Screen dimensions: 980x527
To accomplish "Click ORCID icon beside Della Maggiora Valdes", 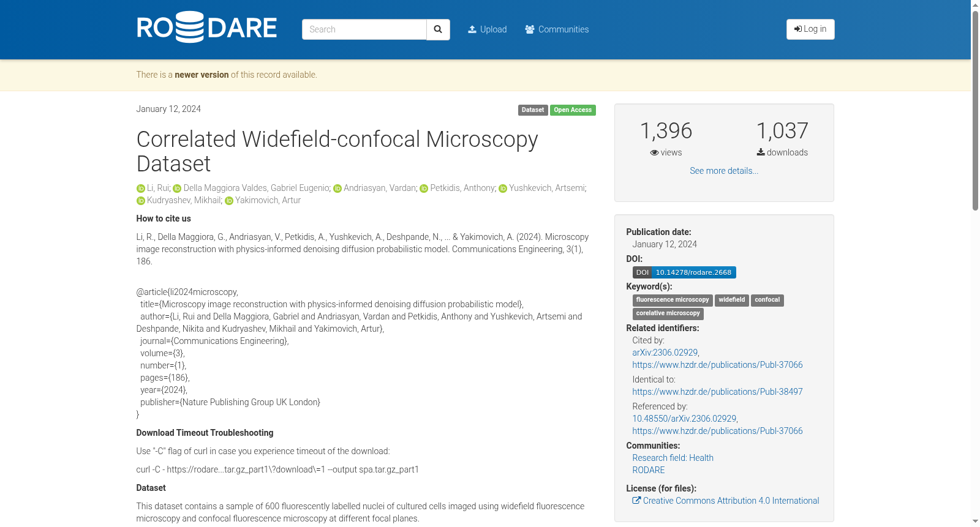I will click(x=177, y=189).
